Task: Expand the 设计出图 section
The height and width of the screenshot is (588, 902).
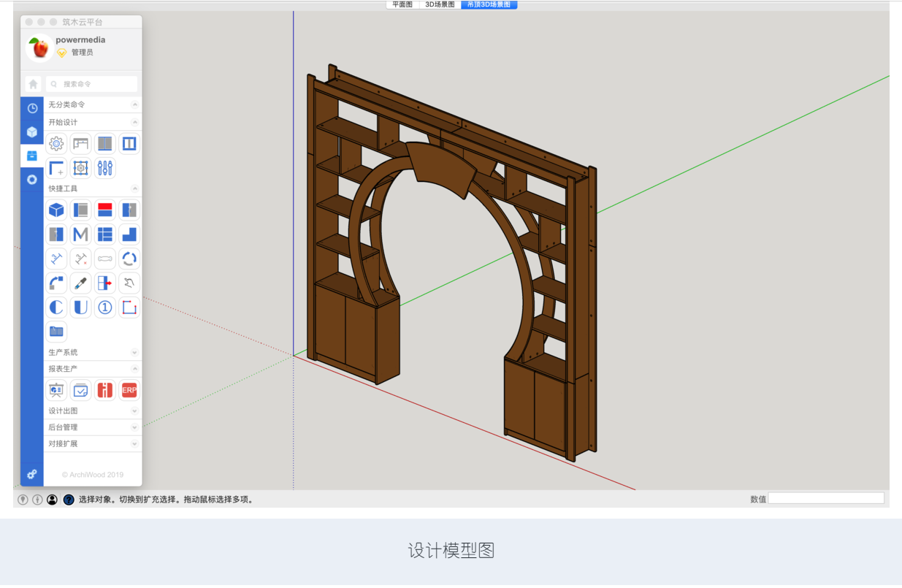Action: point(134,411)
